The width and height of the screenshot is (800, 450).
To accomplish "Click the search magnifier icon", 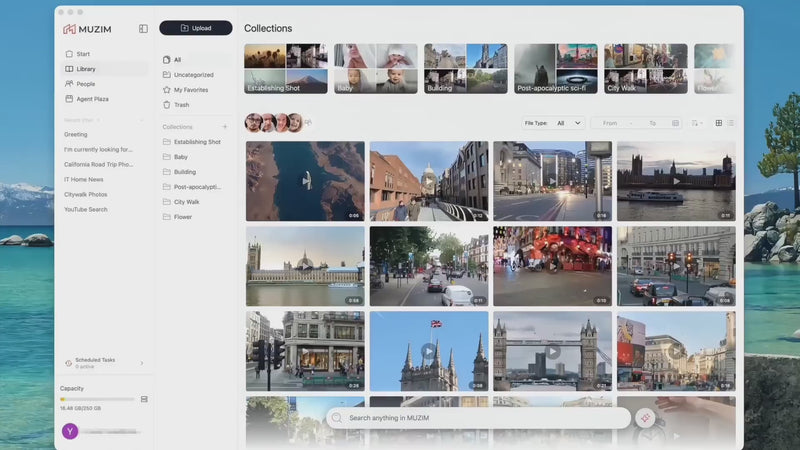I will click(x=337, y=418).
